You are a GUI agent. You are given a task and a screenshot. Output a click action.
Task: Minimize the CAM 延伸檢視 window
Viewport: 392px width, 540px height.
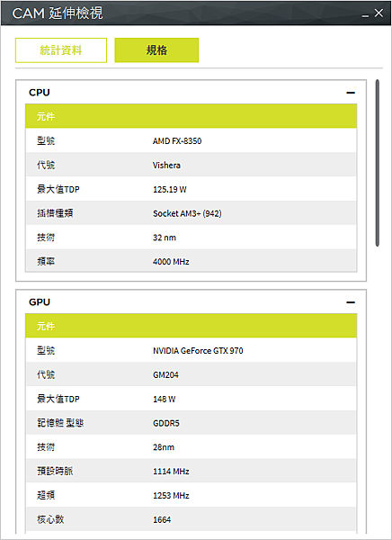click(365, 16)
